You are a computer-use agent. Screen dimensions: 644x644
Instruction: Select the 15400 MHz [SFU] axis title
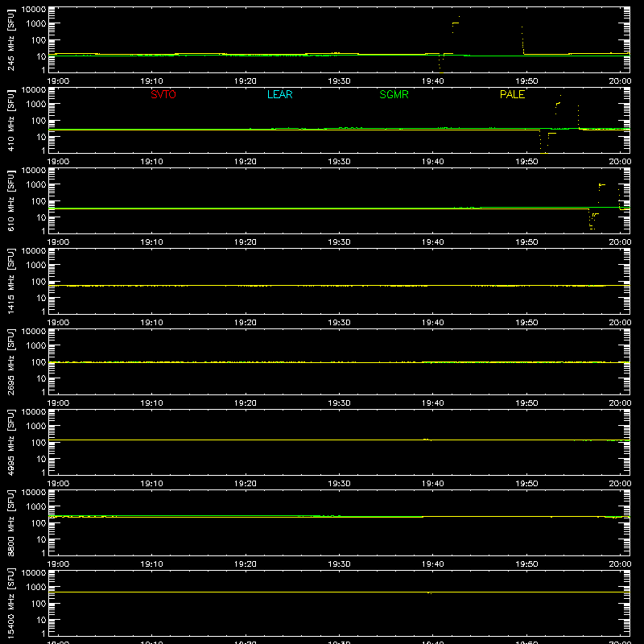click(x=10, y=604)
